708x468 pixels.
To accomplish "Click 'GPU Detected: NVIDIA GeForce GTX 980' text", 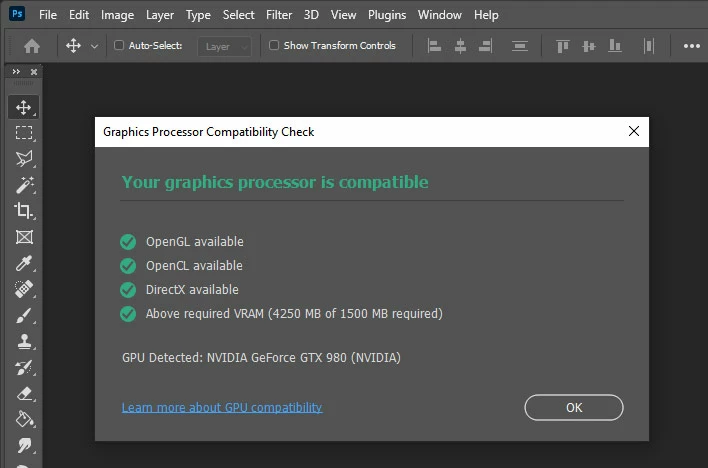I will [261, 358].
